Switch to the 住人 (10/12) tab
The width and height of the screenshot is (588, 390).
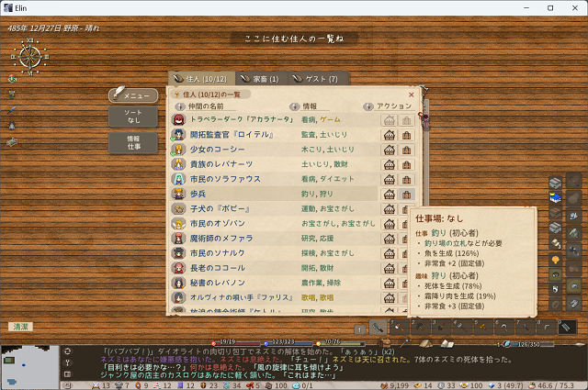201,79
